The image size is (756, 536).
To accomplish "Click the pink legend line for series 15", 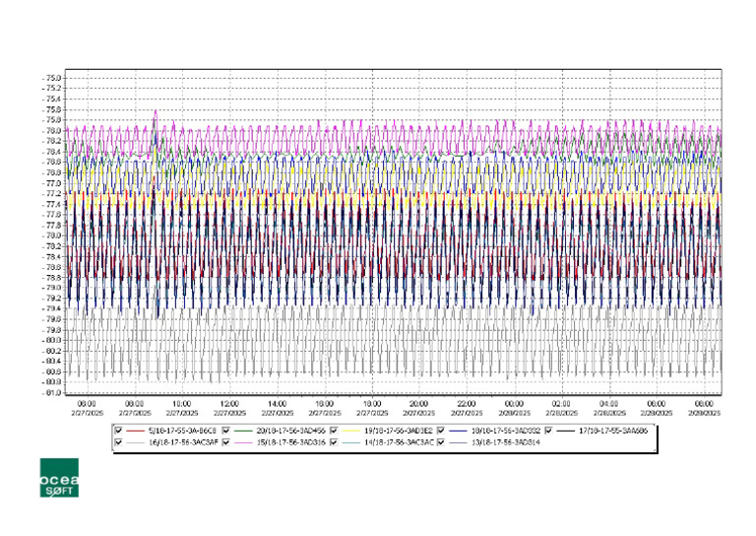I will (243, 442).
